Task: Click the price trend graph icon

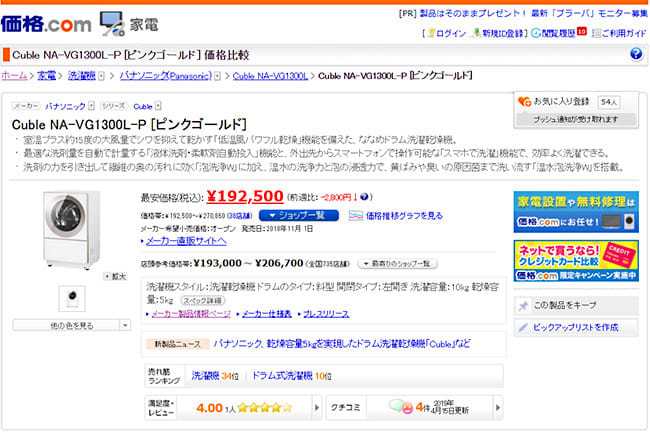Action: [x=356, y=216]
